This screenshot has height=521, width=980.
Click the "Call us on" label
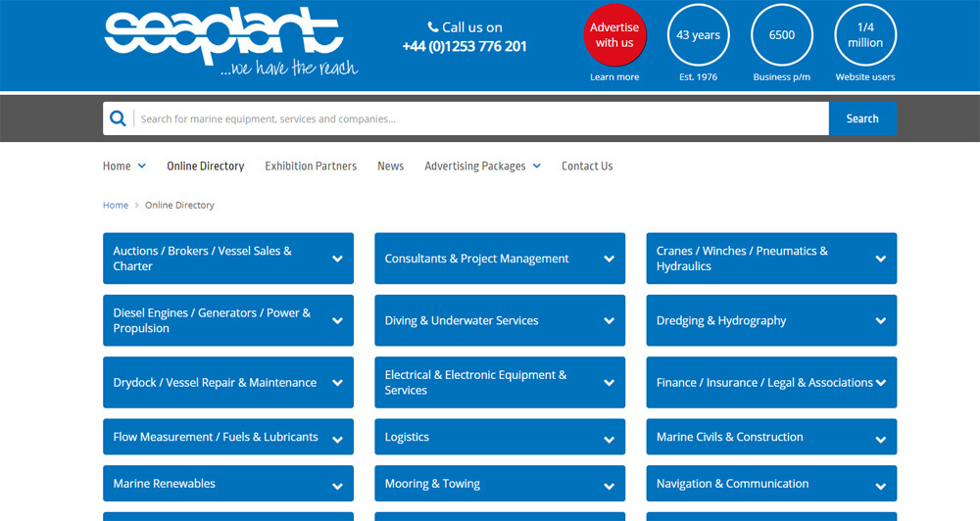click(472, 27)
